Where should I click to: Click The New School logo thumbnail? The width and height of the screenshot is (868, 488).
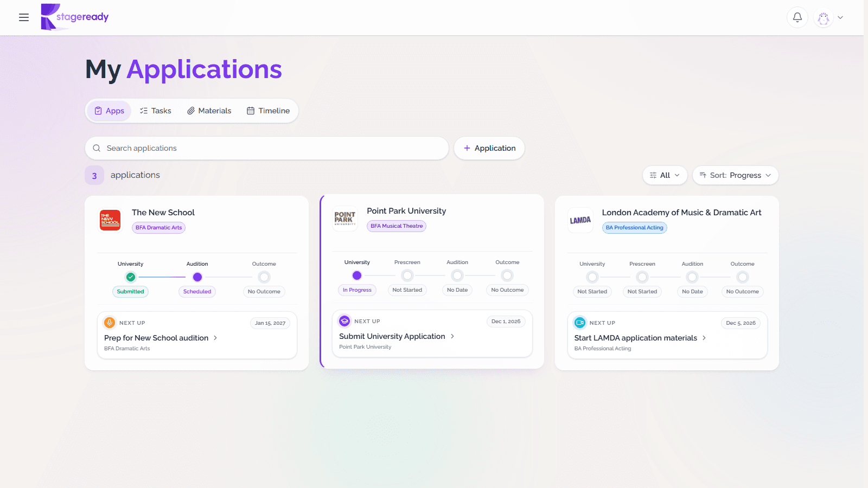tap(110, 220)
